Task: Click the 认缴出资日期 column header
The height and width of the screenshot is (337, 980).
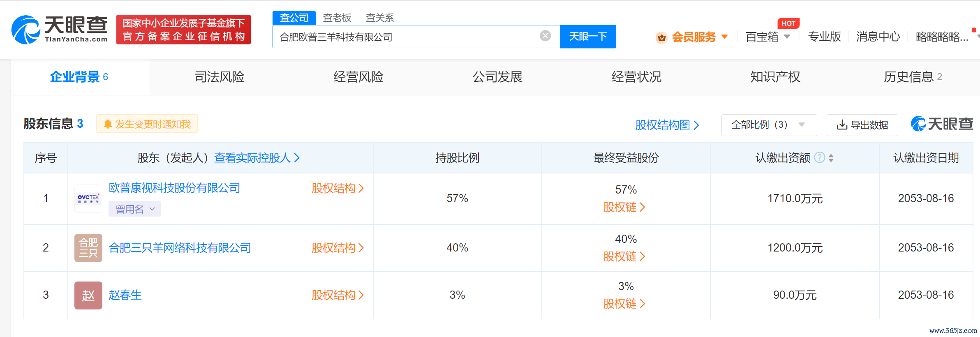Action: pos(926,158)
